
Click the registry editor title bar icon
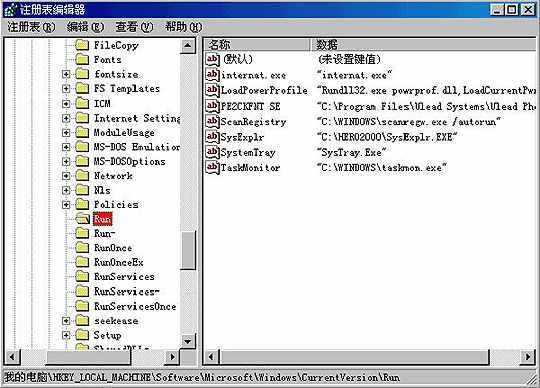pyautogui.click(x=10, y=10)
